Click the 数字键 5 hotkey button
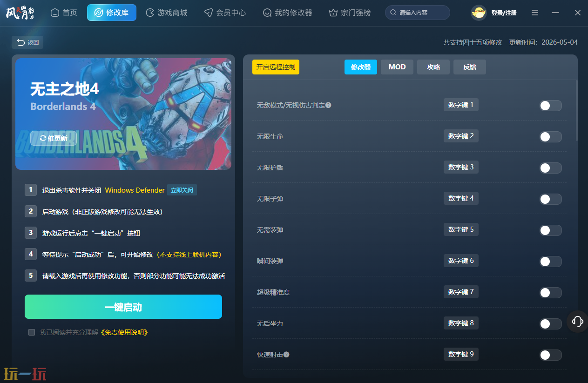 [x=461, y=229]
